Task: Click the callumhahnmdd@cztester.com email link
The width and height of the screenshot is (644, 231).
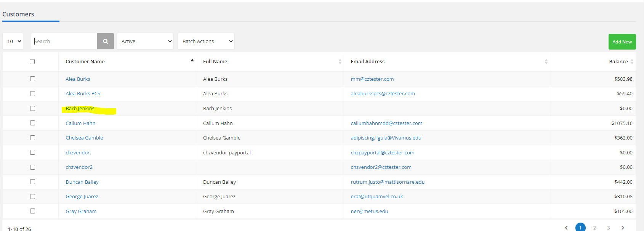Action: [386, 123]
